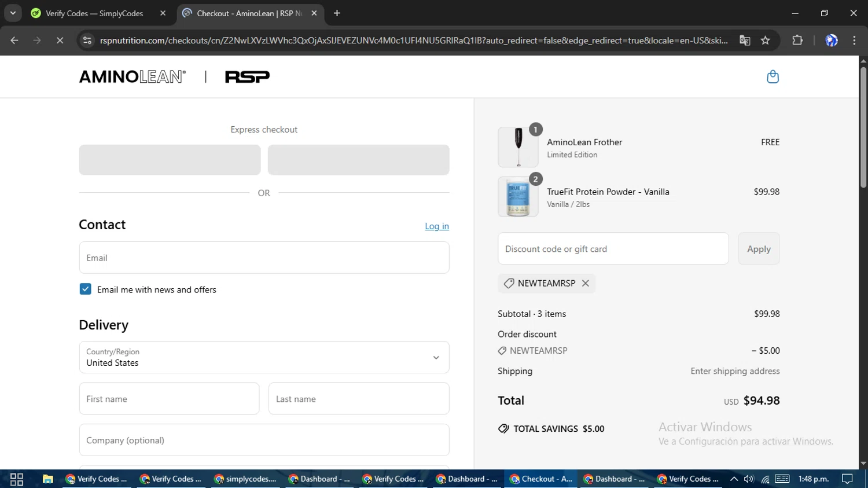Viewport: 868px width, 488px height.
Task: Show hidden system tray icons
Action: 734,479
